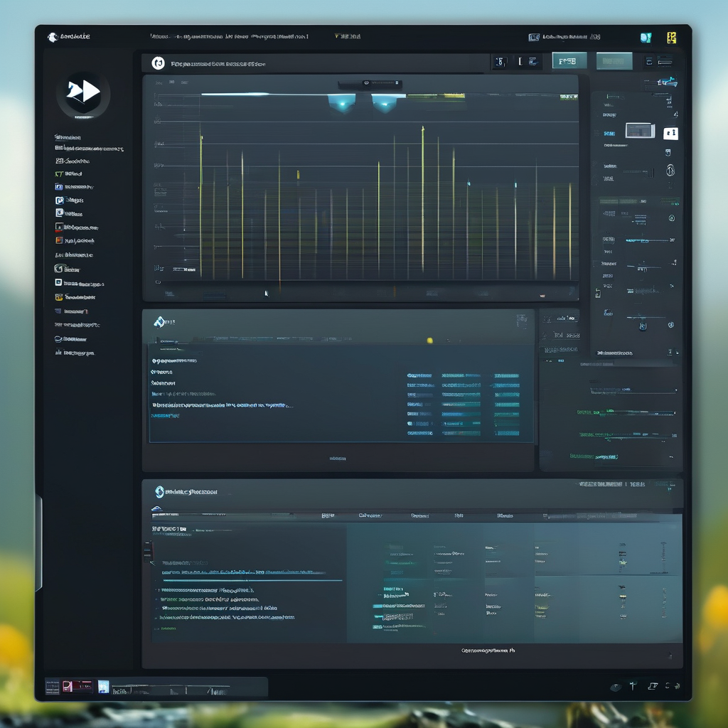
Task: Expand the green-icon item in left sidebar
Action: (59, 173)
